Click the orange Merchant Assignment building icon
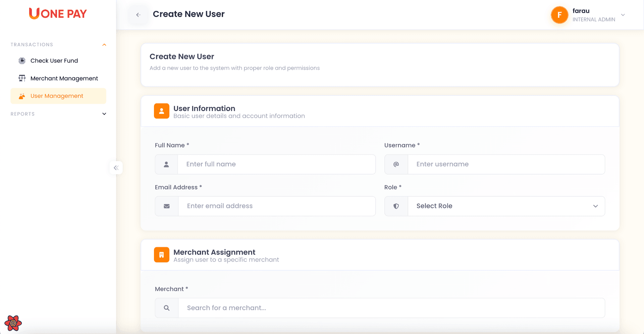This screenshot has width=644, height=334. (x=161, y=255)
